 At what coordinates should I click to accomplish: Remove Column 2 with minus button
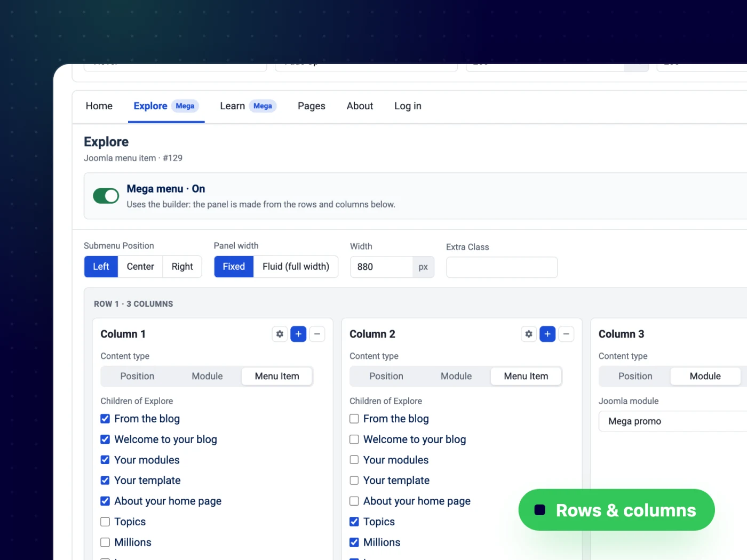pos(566,334)
